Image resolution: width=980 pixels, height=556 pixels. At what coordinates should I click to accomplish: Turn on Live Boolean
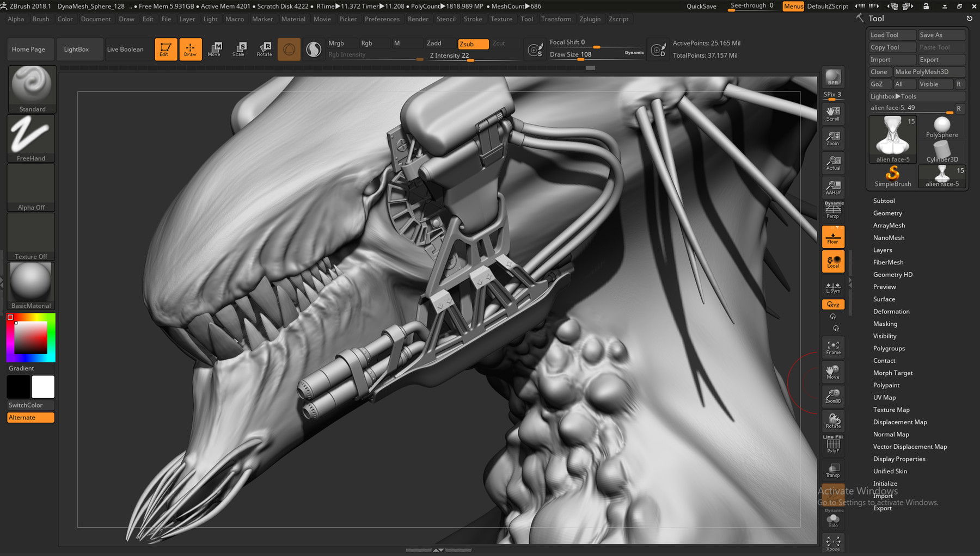125,49
